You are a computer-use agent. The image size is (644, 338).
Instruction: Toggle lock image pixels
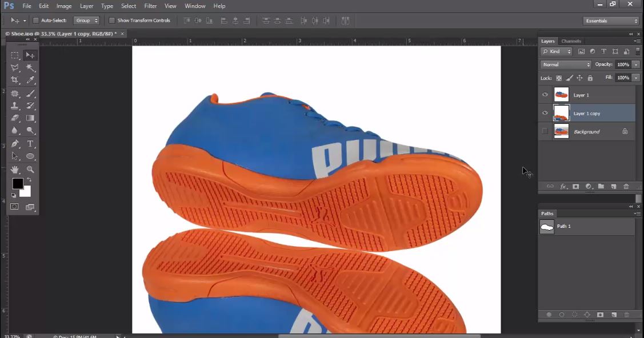(569, 78)
